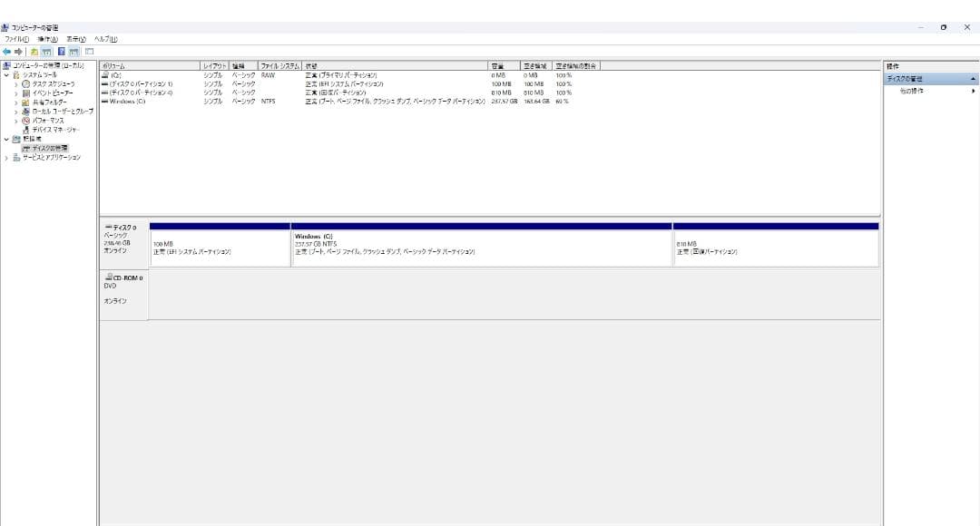Expand the 共有フォルダー tree node
The height and width of the screenshot is (526, 980).
[15, 102]
